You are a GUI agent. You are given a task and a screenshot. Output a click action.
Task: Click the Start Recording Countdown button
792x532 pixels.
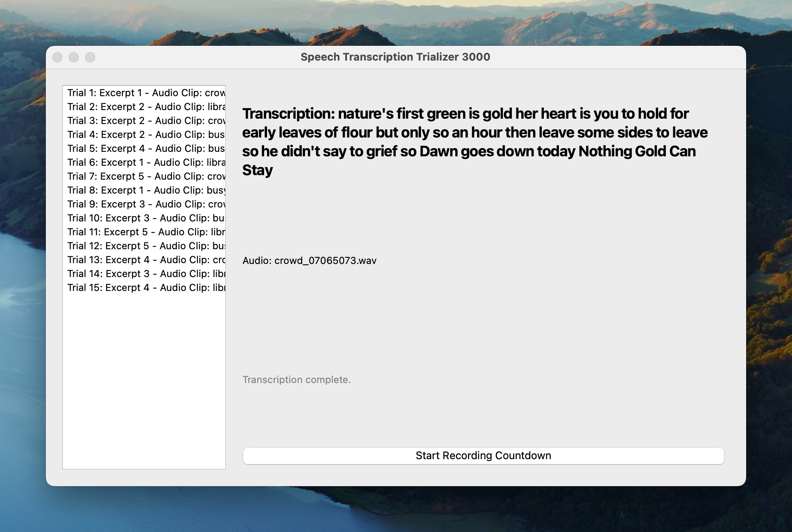(482, 455)
